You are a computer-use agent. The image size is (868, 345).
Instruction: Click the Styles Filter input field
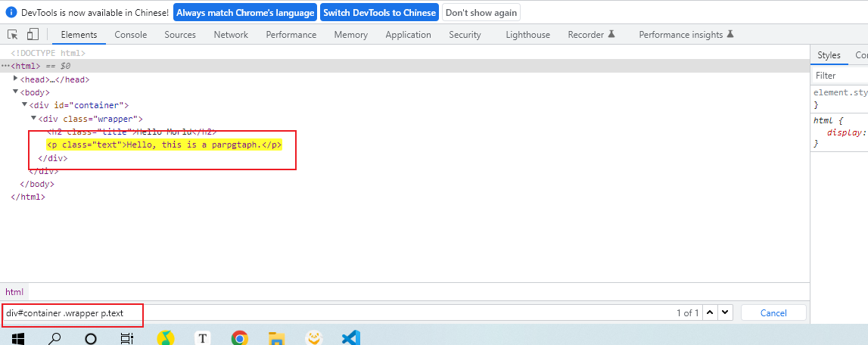[840, 76]
